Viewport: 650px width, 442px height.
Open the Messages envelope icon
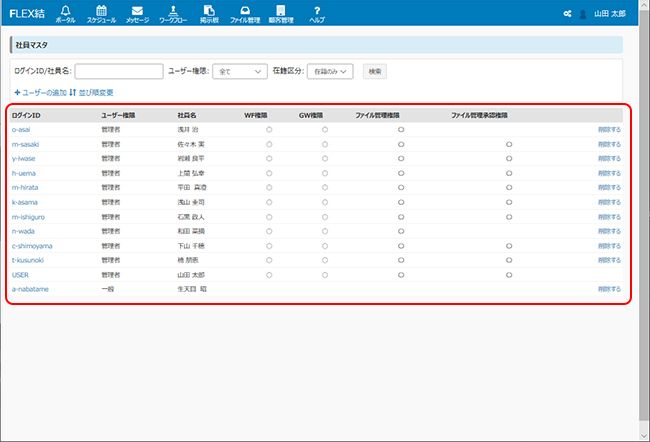tap(137, 11)
